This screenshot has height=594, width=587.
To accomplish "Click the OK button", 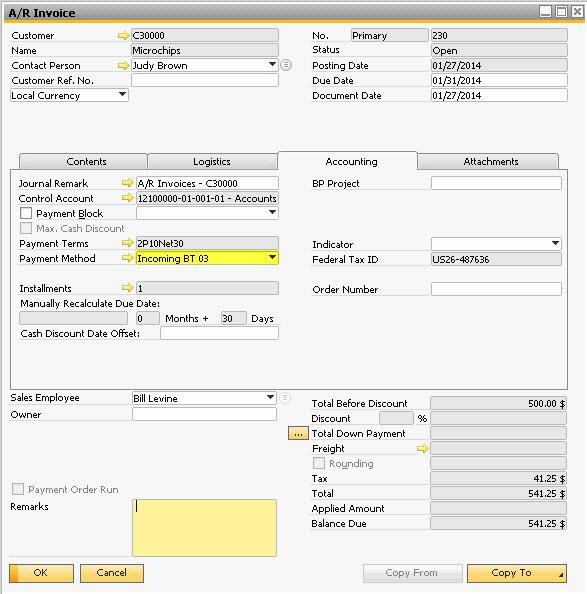I will pyautogui.click(x=41, y=573).
